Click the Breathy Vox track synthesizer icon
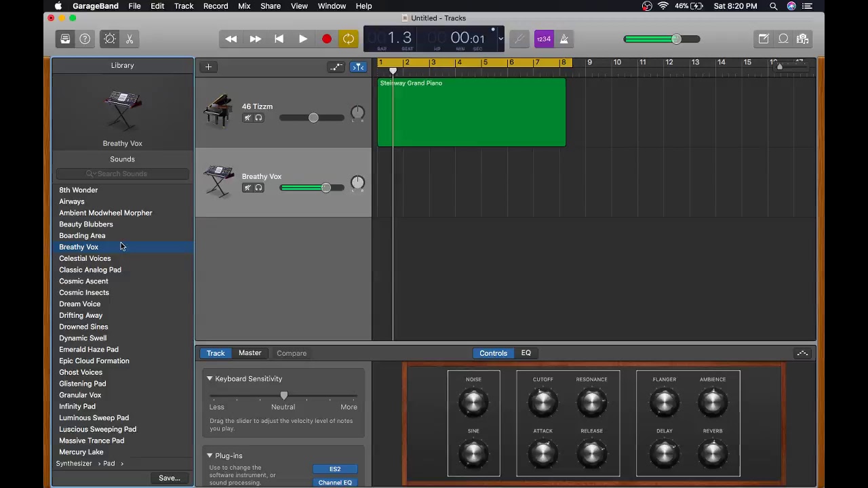 click(x=218, y=182)
